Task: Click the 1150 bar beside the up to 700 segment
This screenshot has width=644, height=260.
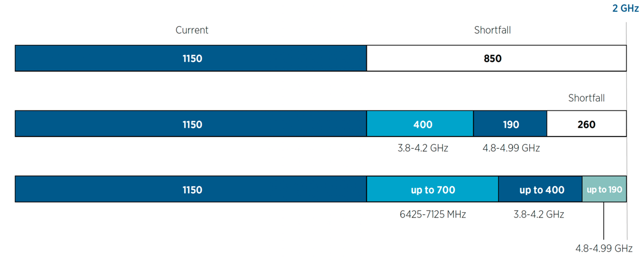Action: click(191, 189)
